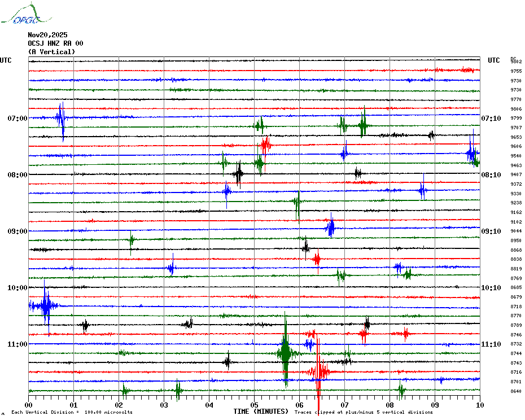Click the DC value 9802 at top right

tap(516, 62)
